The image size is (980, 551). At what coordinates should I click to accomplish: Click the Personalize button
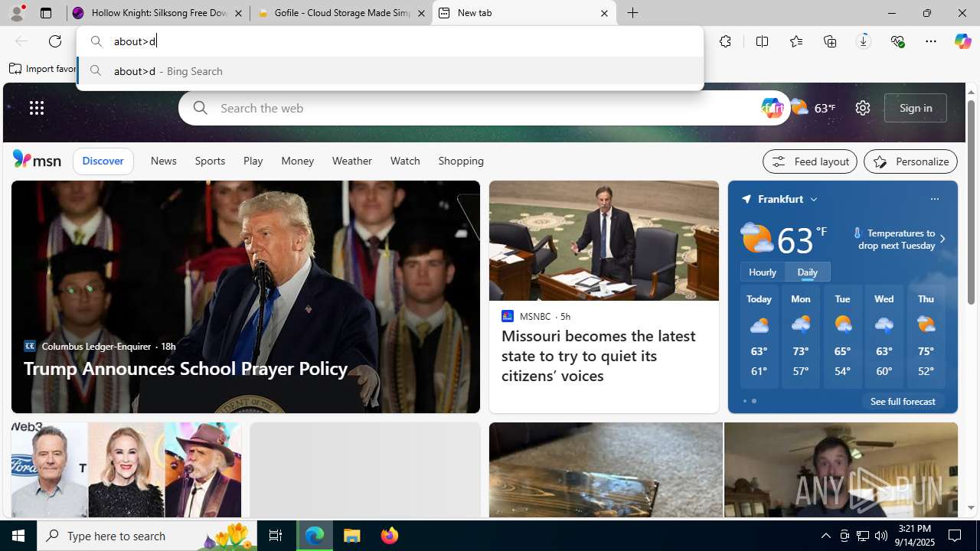click(x=910, y=161)
